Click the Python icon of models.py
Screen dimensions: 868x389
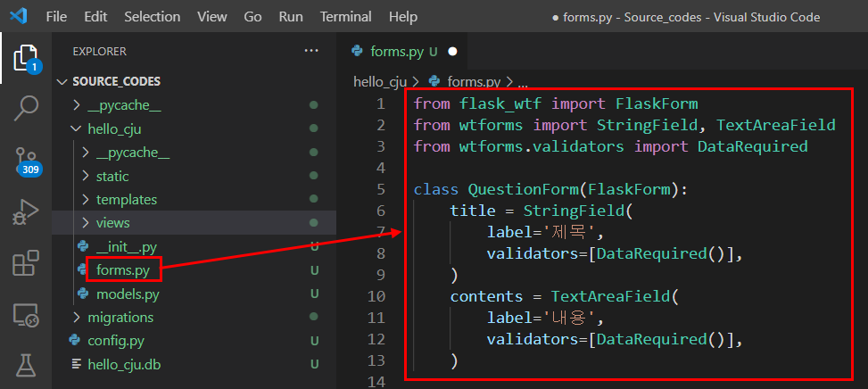point(84,294)
